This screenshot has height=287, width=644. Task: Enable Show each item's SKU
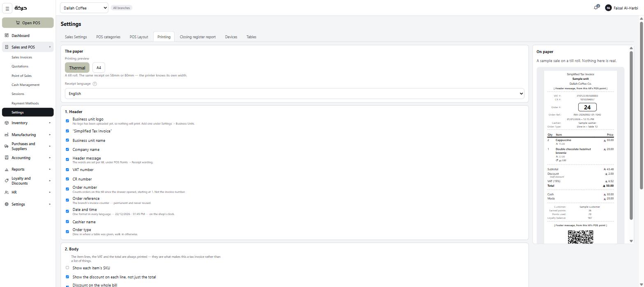67,268
